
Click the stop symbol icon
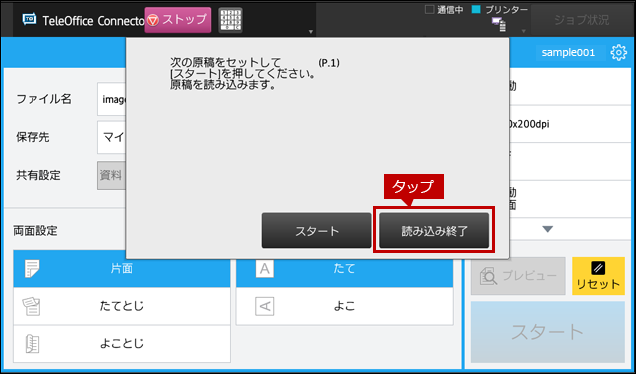(153, 20)
